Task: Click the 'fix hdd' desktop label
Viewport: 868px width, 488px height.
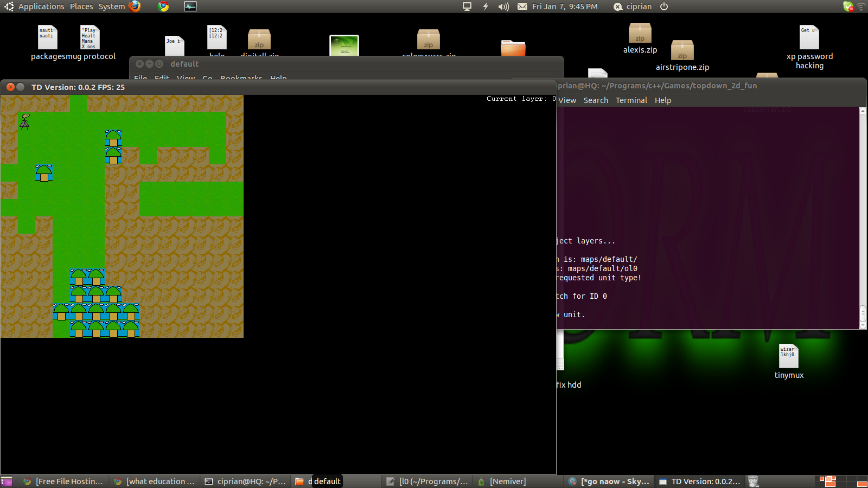Action: point(569,384)
